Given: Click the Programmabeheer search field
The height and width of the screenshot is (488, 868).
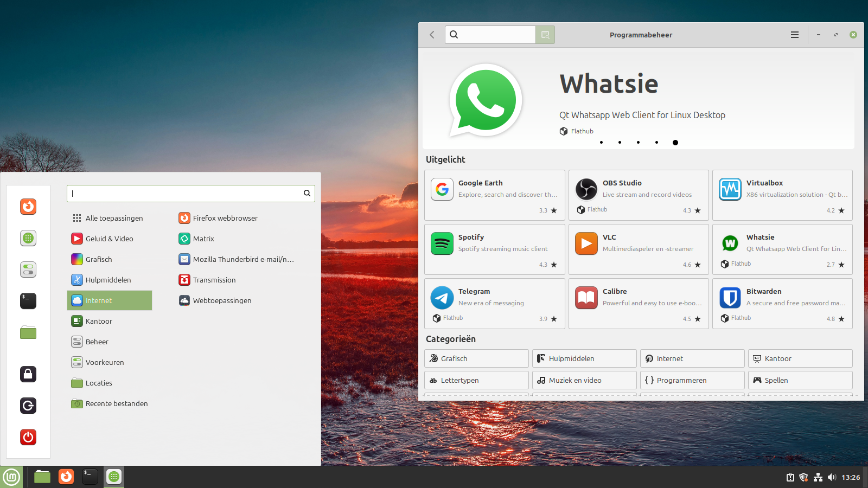Looking at the screenshot, I should pos(490,34).
